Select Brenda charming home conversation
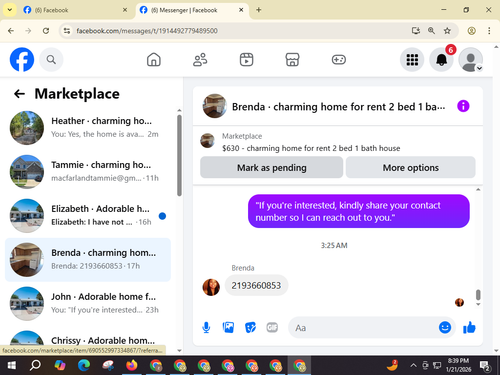 (88, 260)
